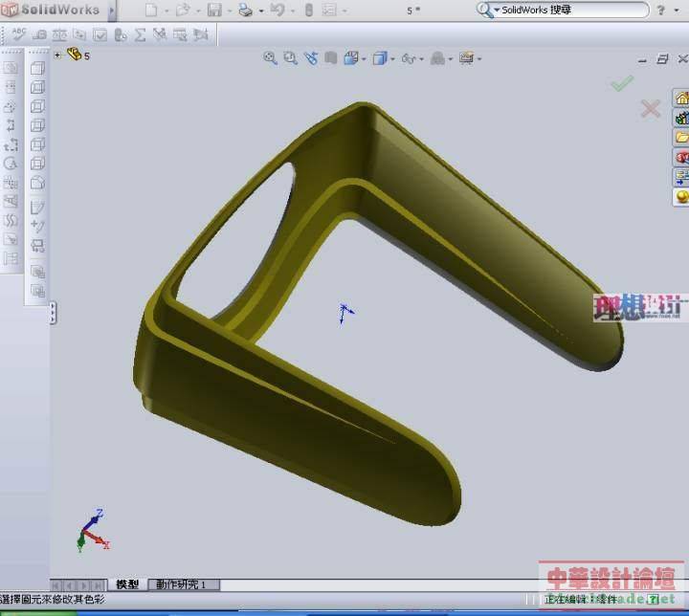Click the SolidWorks Resources home icon
Screen dimensions: 689x616
[681, 99]
